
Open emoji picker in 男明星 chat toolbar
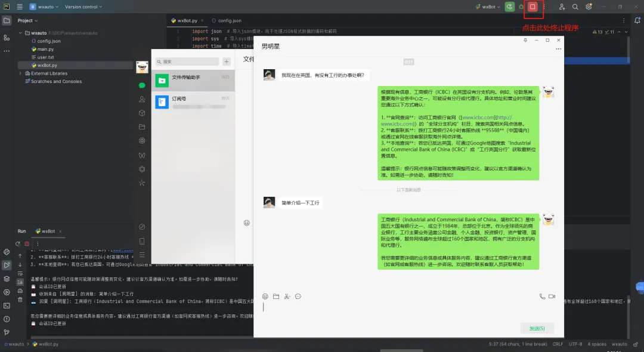(265, 297)
